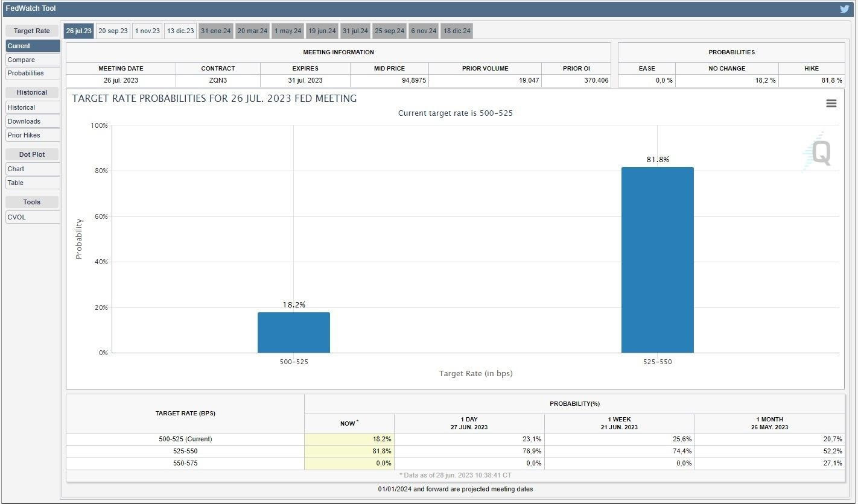Click the 81,8 % hike probability
The image size is (858, 504).
coord(812,80)
